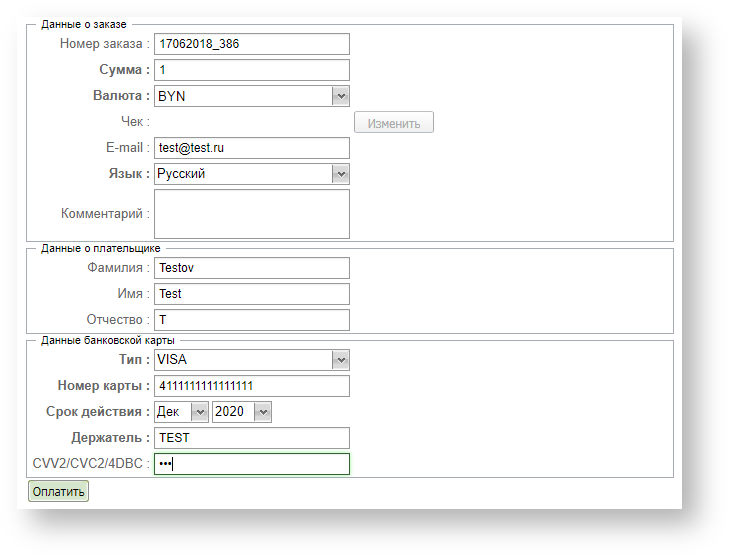The height and width of the screenshot is (557, 730).
Task: Click the Номер карты input field
Action: coord(251,386)
